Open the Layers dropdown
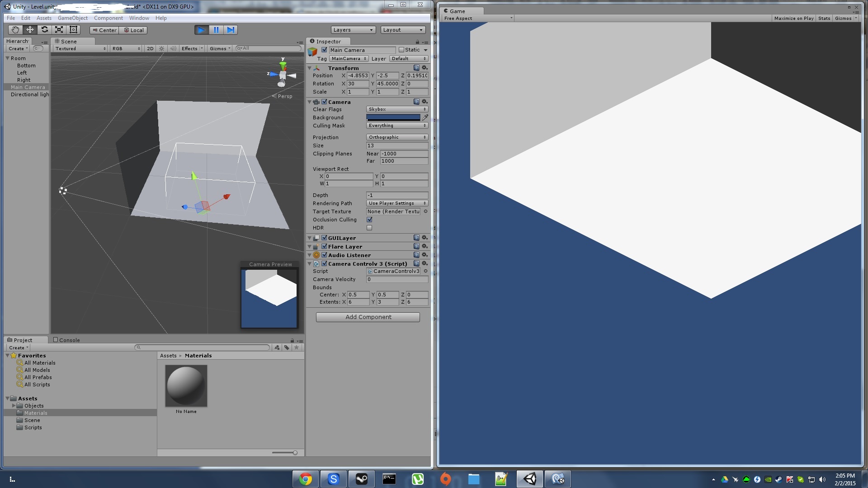This screenshot has width=868, height=488. [353, 30]
